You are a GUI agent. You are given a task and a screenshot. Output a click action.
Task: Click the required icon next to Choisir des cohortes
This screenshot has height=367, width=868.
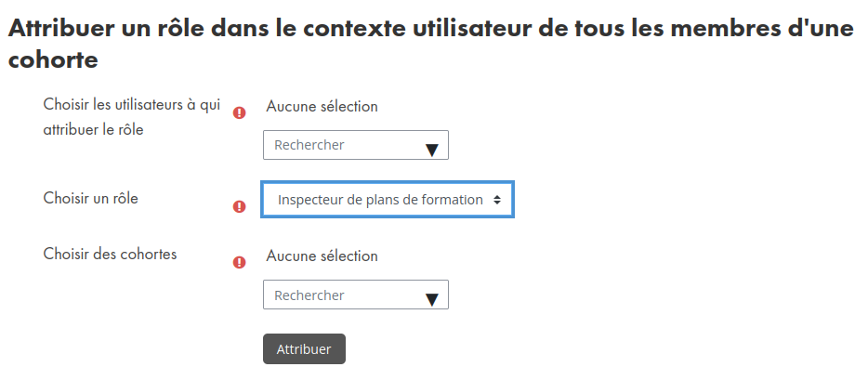tap(239, 262)
